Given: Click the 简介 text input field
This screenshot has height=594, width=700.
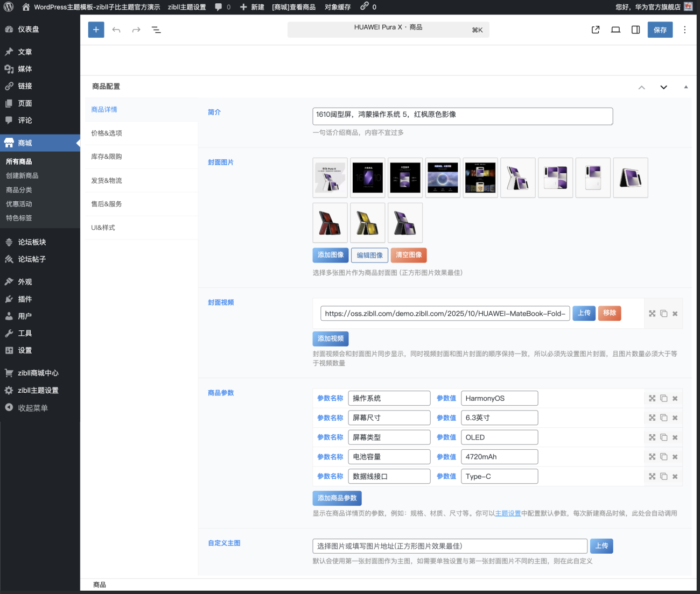Looking at the screenshot, I should pyautogui.click(x=462, y=116).
